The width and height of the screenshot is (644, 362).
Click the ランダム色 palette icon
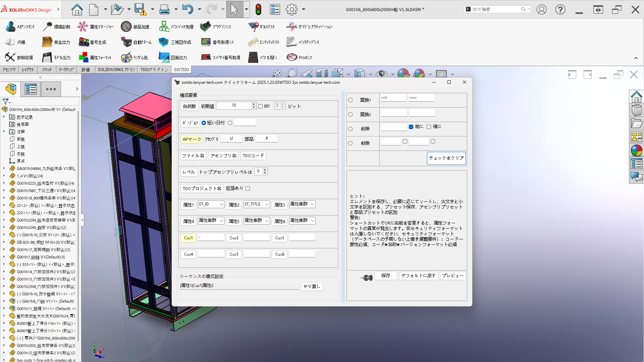(126, 58)
